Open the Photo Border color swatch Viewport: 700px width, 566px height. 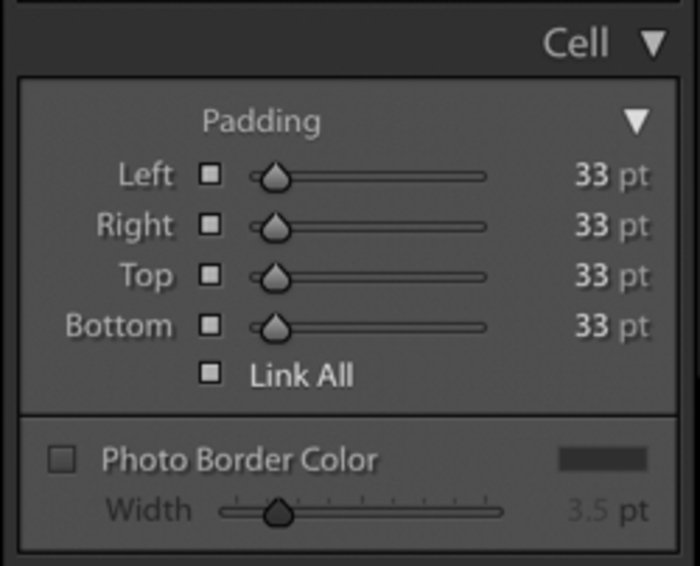tap(602, 459)
